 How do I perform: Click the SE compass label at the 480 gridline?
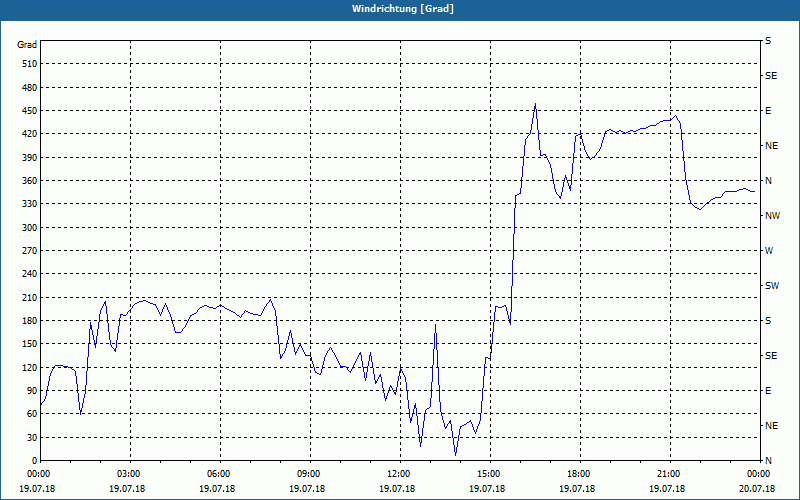point(771,76)
